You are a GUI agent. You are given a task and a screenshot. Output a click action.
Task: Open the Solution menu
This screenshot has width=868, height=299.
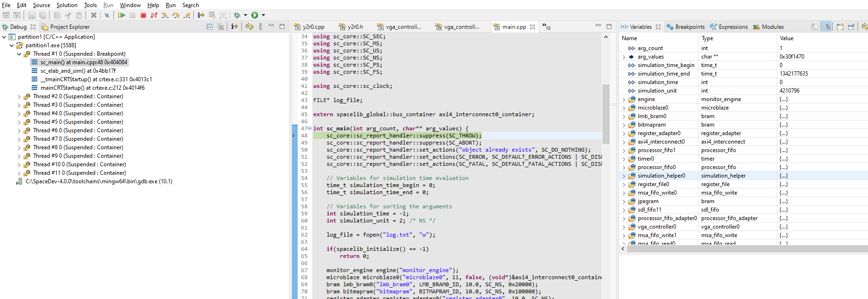coord(67,5)
